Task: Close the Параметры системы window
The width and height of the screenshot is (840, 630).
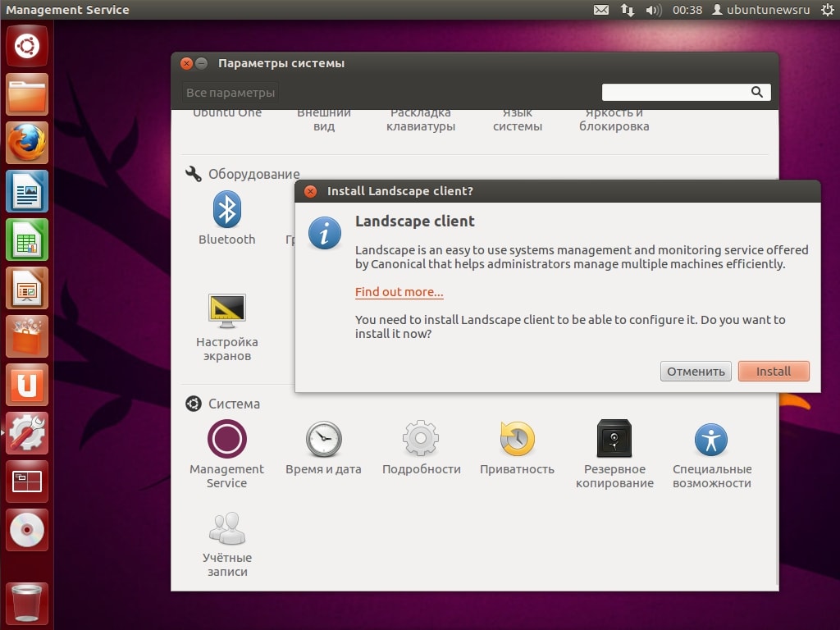Action: (x=186, y=64)
